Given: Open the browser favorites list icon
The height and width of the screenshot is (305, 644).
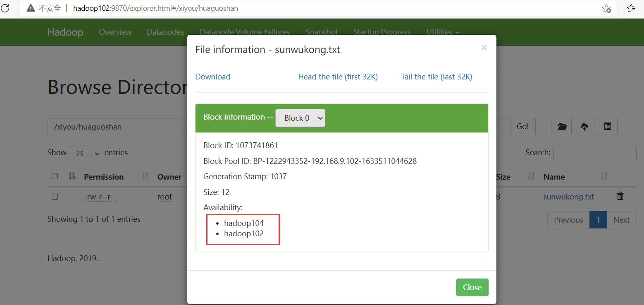Looking at the screenshot, I should [x=631, y=8].
